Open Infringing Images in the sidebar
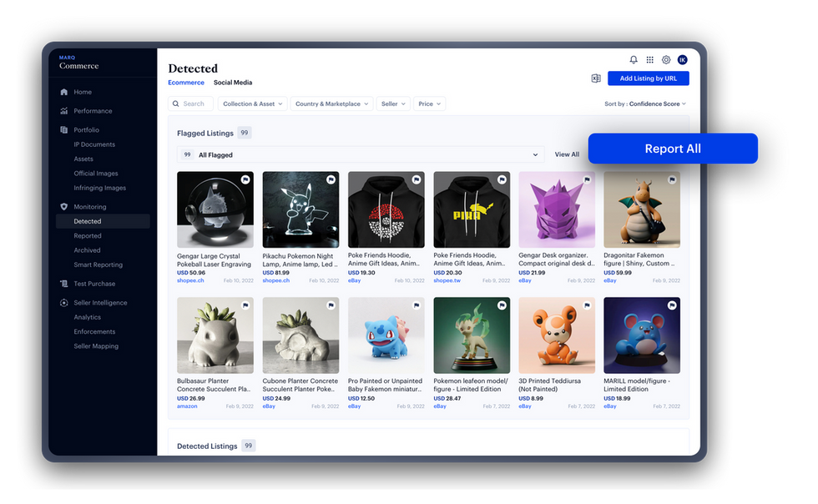Image resolution: width=818 pixels, height=504 pixels. coord(99,188)
